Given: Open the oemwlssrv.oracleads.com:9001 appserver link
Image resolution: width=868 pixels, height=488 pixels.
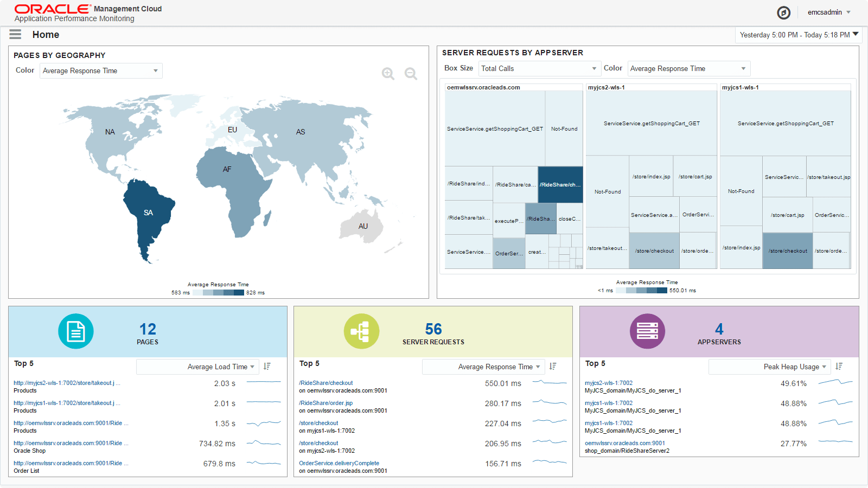Looking at the screenshot, I should point(625,443).
